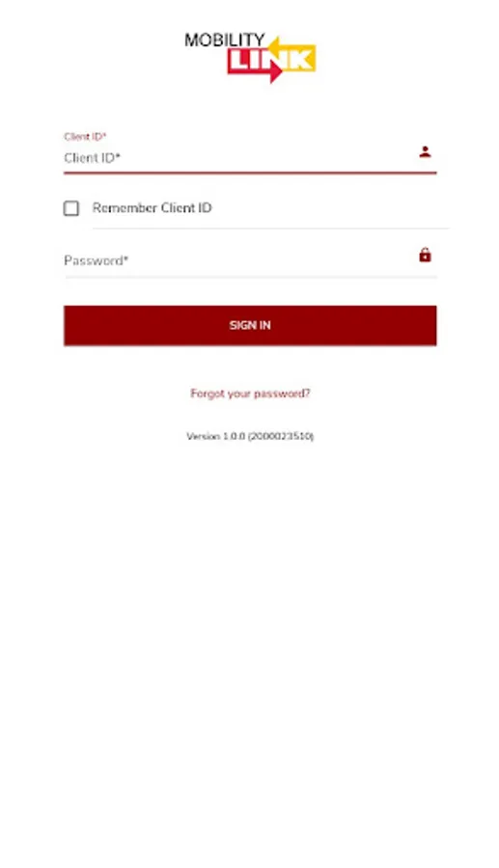
Task: Click the red right-pointing arrow in logo
Action: 255,69
